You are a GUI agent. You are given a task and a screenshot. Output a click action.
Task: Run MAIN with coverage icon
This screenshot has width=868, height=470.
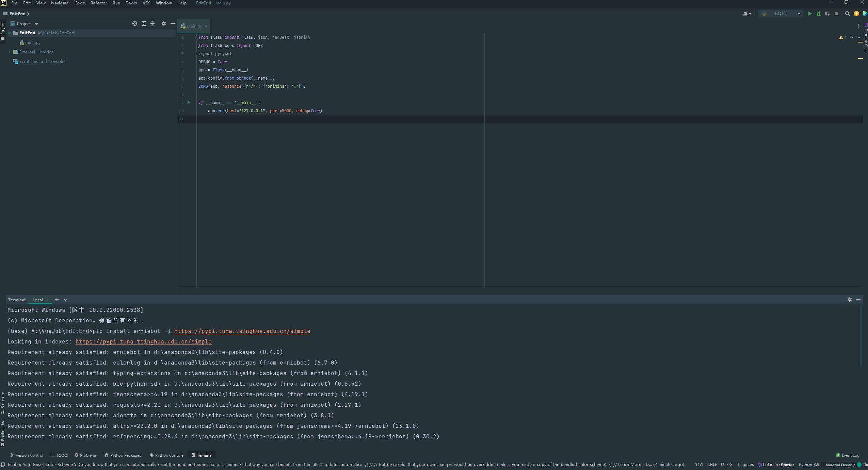tap(827, 14)
